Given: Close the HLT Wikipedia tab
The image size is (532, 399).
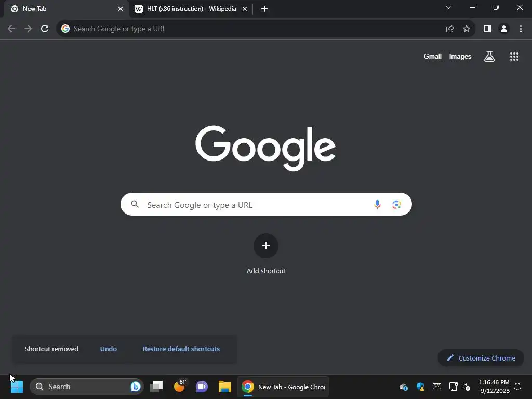Looking at the screenshot, I should click(245, 9).
